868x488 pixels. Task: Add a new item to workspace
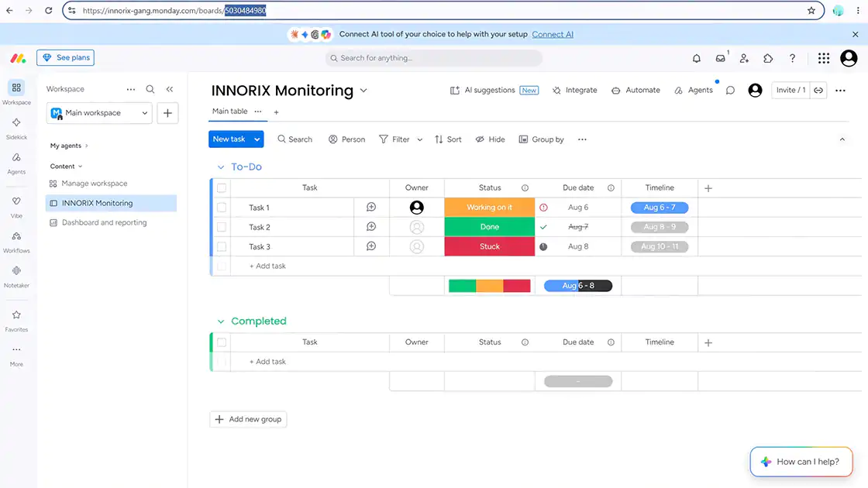[x=167, y=113]
